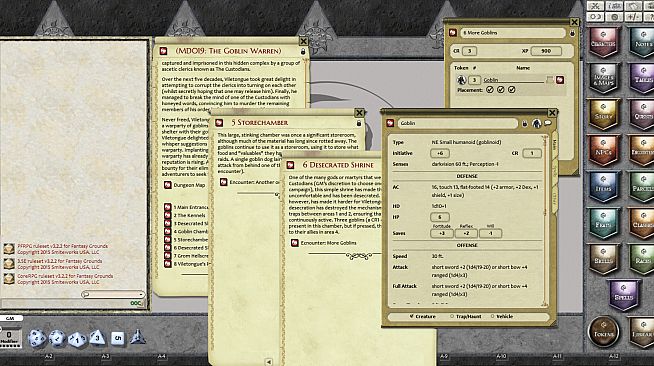The height and width of the screenshot is (366, 654).
Task: Open the Spells sidebar banner
Action: pyautogui.click(x=624, y=295)
